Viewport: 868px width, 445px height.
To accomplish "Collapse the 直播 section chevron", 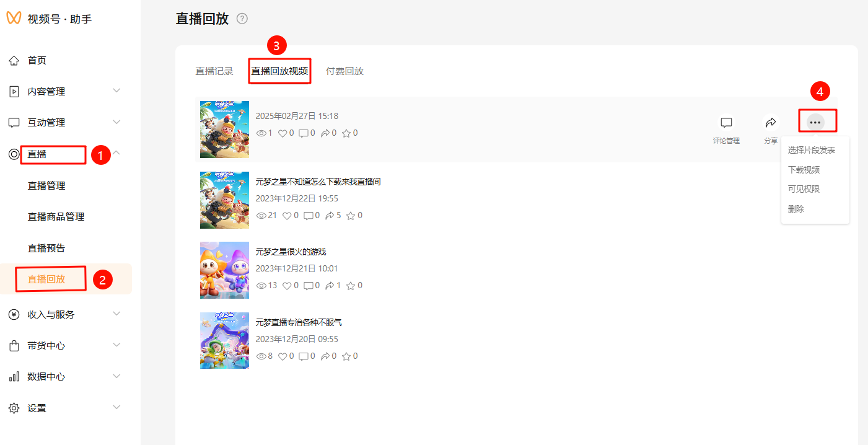I will point(116,152).
